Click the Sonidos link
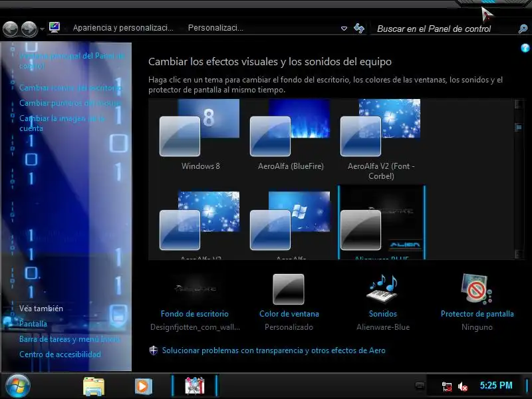Image resolution: width=532 pixels, height=399 pixels. pyautogui.click(x=383, y=314)
